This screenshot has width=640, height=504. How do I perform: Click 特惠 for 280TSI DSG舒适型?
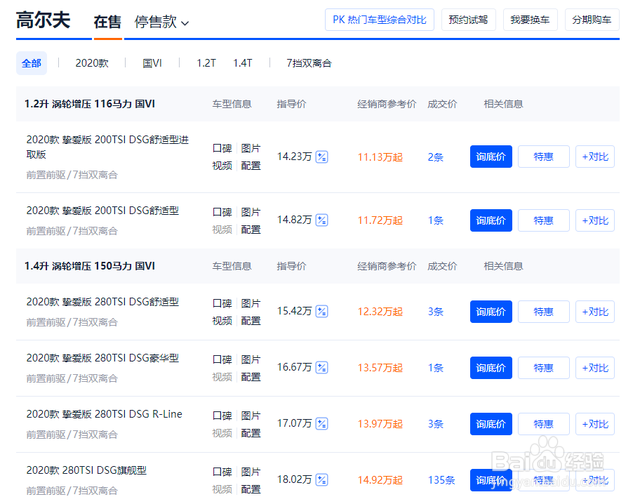544,312
